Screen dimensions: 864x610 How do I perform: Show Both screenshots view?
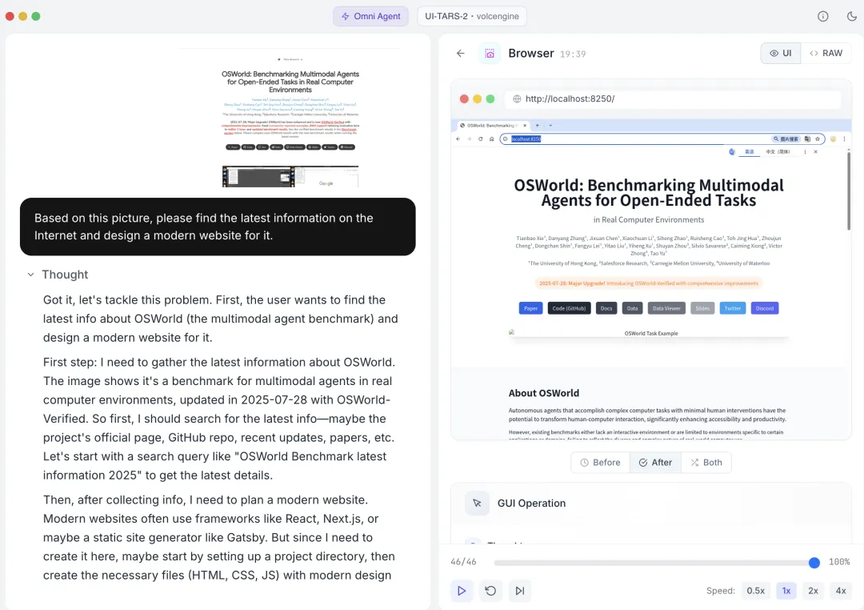coord(706,463)
